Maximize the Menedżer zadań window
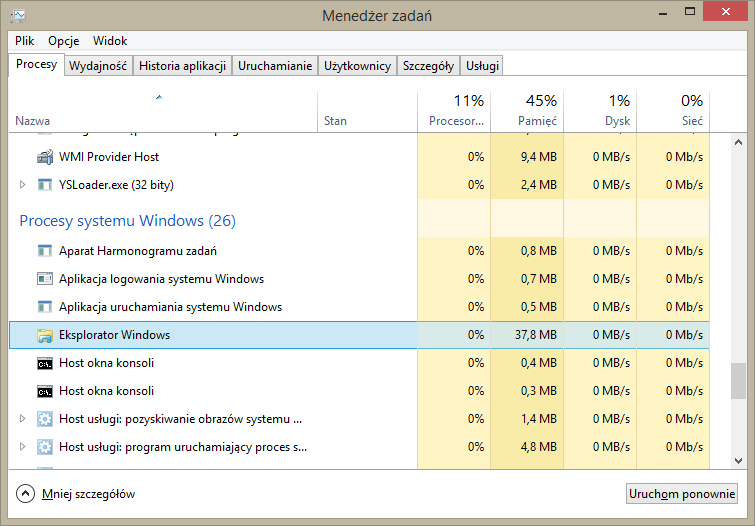This screenshot has height=526, width=755. tap(690, 11)
